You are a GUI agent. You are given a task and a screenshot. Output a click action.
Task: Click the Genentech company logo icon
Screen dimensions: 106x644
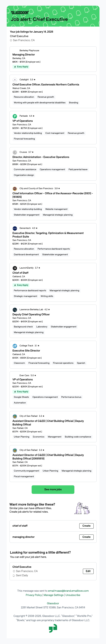15,228
